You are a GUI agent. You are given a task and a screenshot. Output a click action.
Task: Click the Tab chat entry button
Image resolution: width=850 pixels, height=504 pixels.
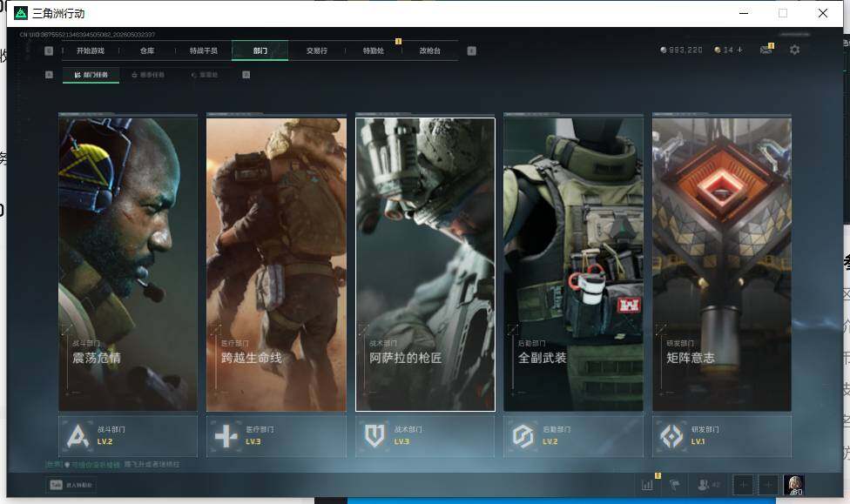coord(71,485)
